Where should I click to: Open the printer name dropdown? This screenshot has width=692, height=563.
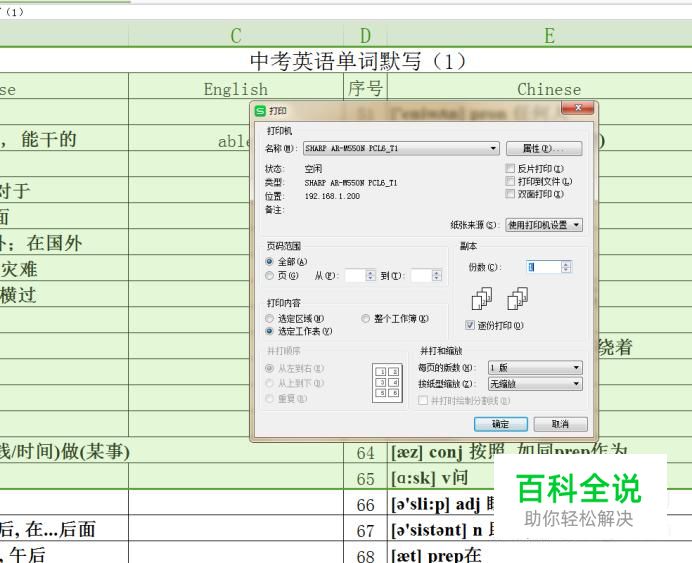[x=401, y=148]
